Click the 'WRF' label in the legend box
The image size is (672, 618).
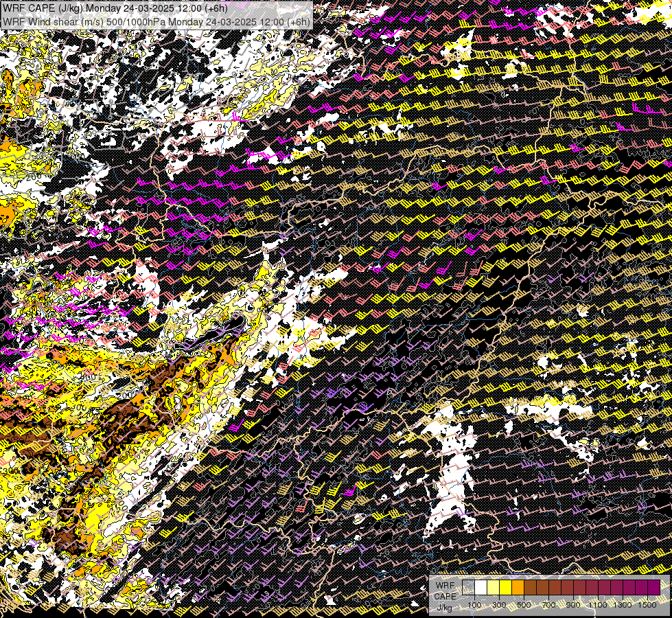(445, 586)
